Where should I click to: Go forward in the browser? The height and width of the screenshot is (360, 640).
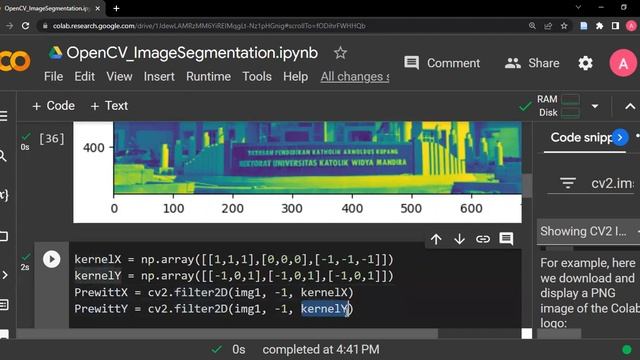pyautogui.click(x=9, y=26)
